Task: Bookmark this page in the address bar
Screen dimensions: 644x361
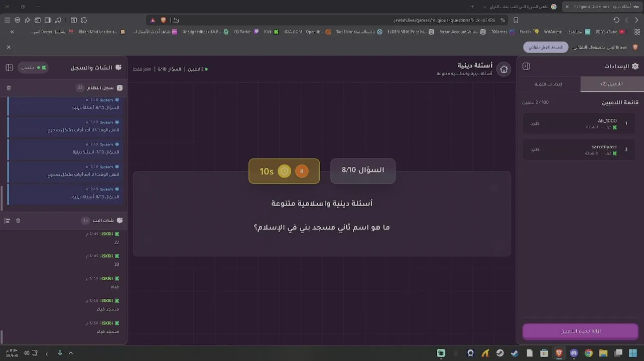Action: [516, 20]
